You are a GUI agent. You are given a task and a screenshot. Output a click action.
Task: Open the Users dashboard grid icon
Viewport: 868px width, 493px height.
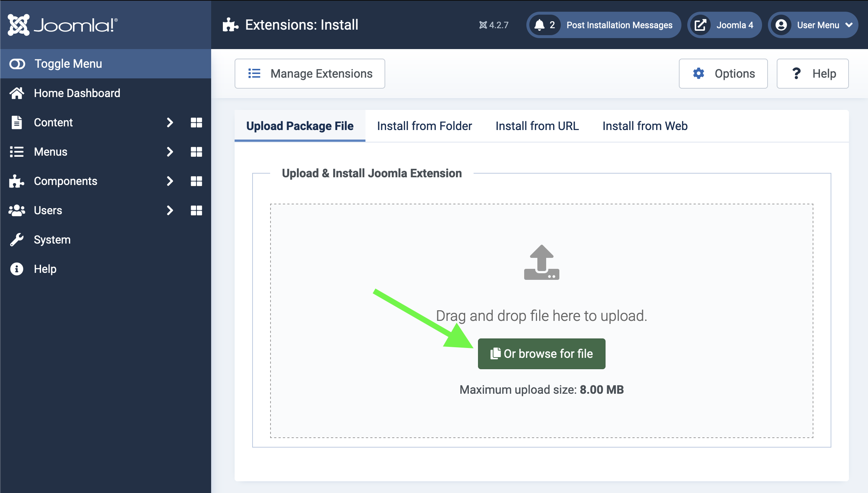click(196, 210)
